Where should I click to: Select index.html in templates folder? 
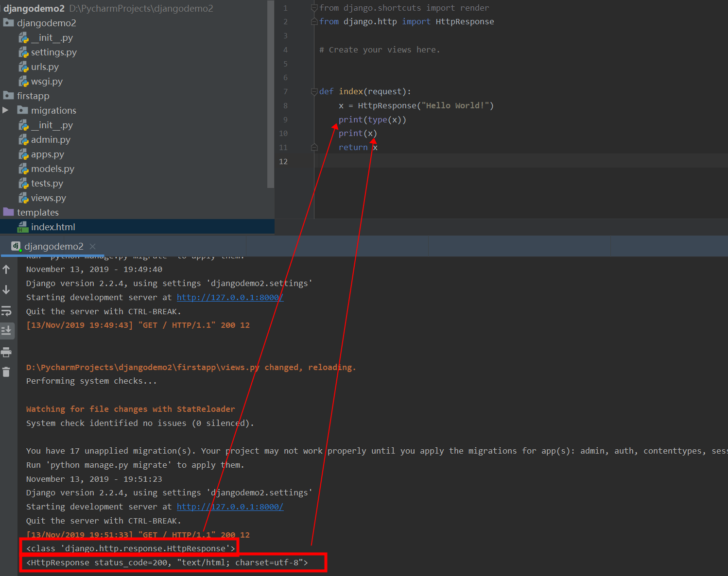click(x=53, y=227)
